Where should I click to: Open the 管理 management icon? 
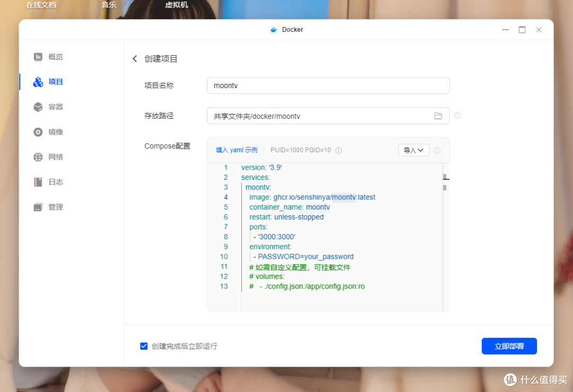[x=38, y=207]
